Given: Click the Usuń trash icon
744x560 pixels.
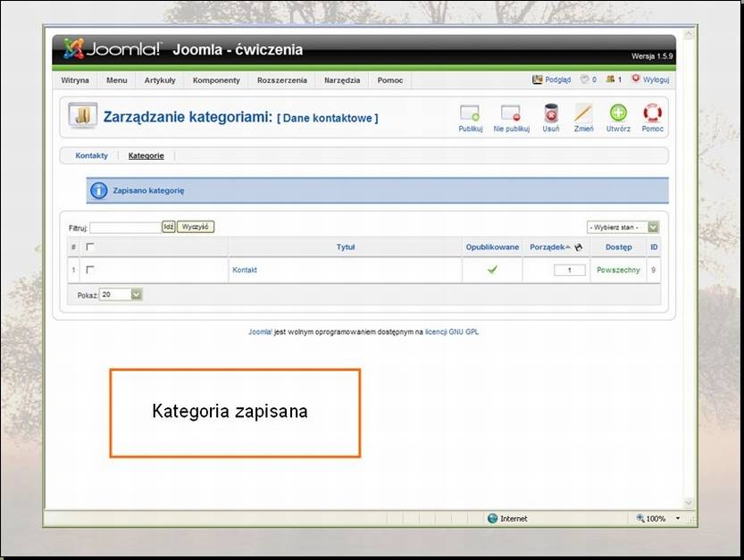Looking at the screenshot, I should [550, 113].
